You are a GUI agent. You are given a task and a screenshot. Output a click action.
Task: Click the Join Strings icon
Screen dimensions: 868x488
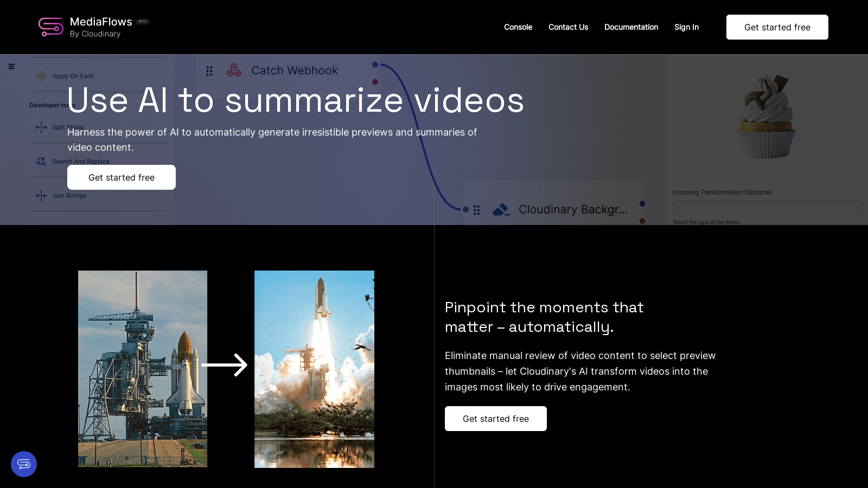click(x=41, y=196)
